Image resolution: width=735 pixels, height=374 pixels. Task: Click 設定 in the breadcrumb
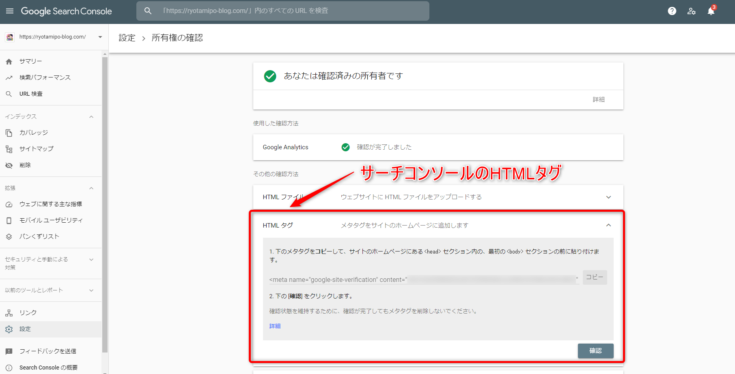(127, 38)
